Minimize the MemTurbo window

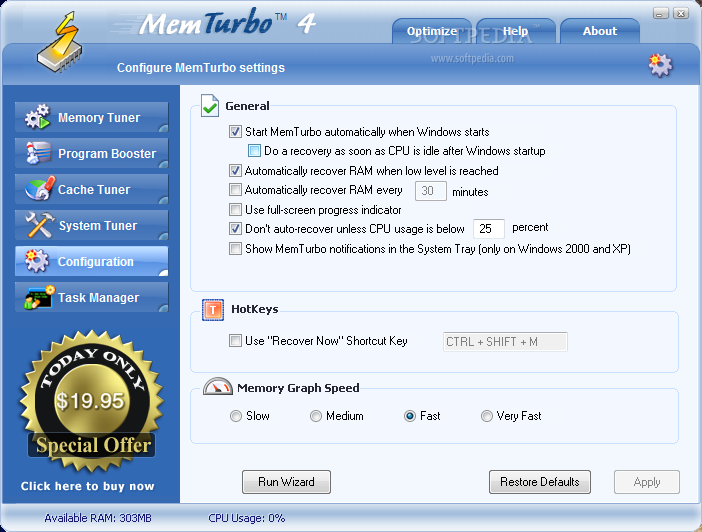coord(661,13)
